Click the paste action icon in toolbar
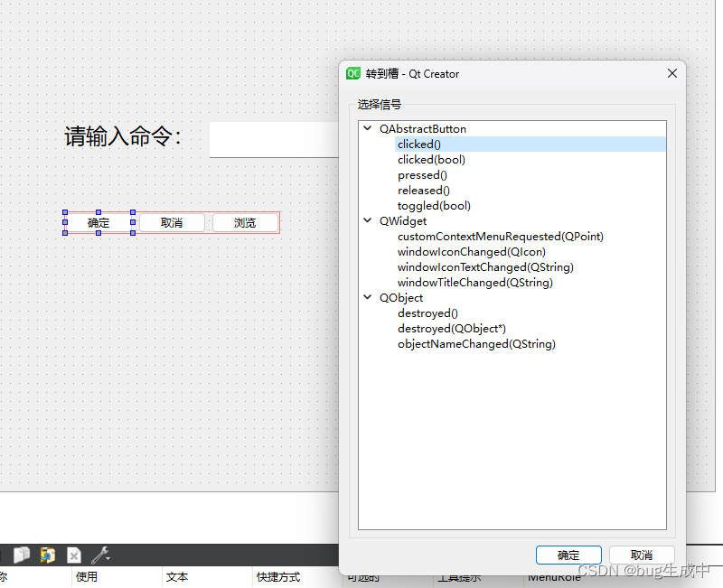723x588 pixels. (x=48, y=555)
